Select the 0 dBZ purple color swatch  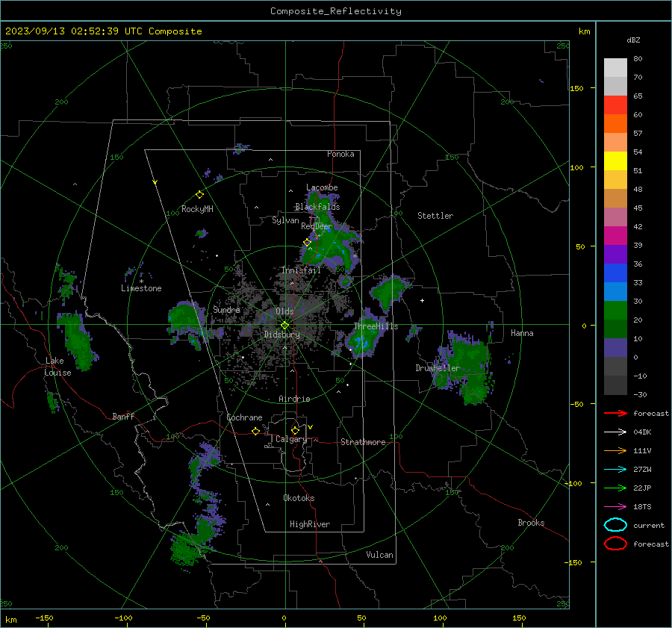615,347
